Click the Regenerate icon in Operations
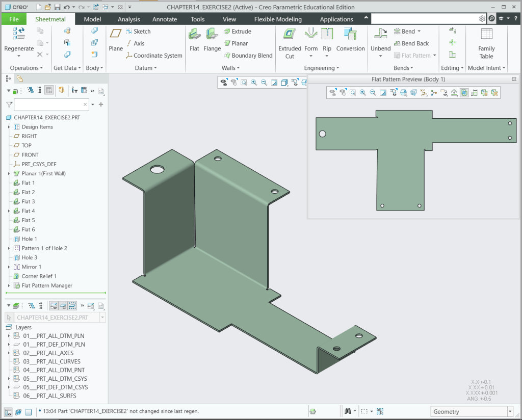 [19, 34]
